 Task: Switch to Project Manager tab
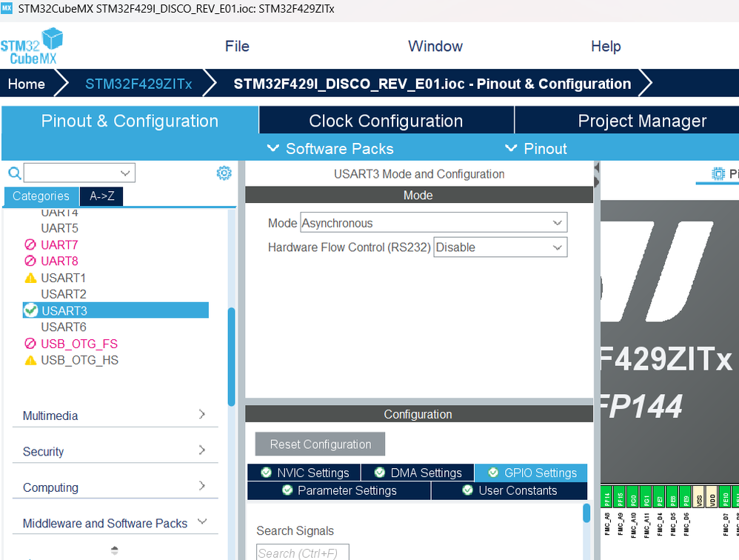coord(642,121)
